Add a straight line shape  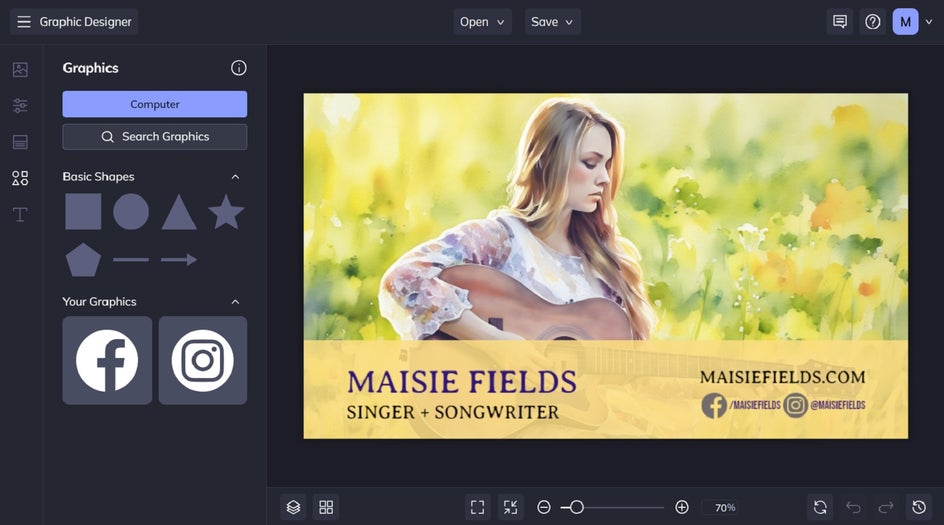click(131, 259)
